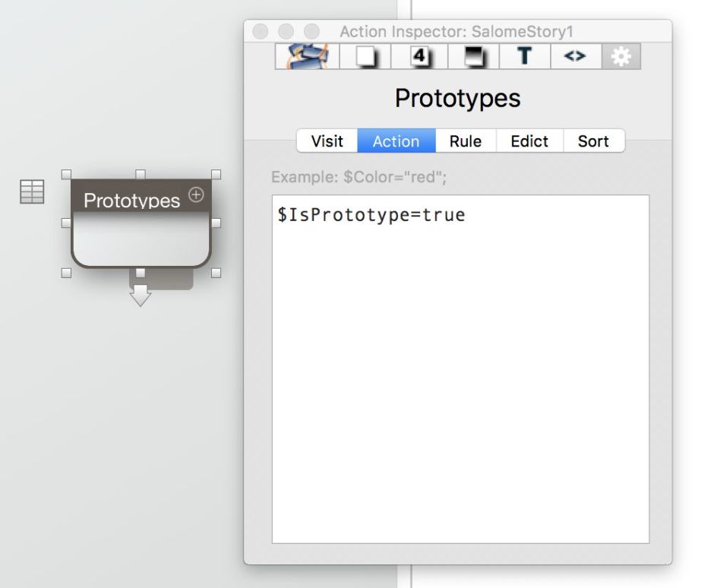The height and width of the screenshot is (588, 714).
Task: Open the Rule tab
Action: (465, 141)
